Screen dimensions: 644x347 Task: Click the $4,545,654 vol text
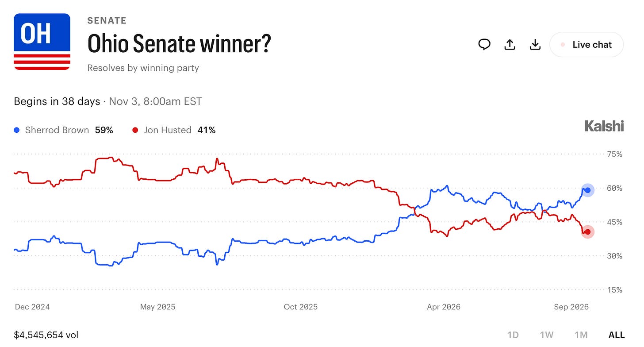(46, 335)
